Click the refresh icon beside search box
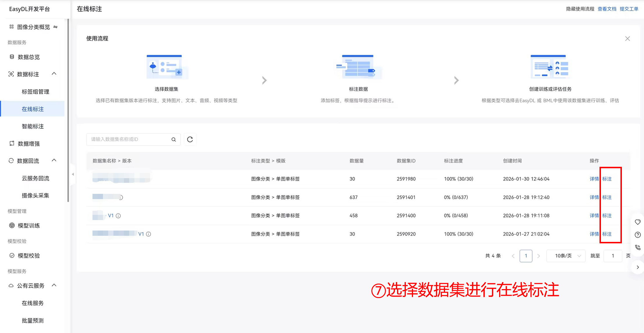644x333 pixels. pyautogui.click(x=190, y=139)
